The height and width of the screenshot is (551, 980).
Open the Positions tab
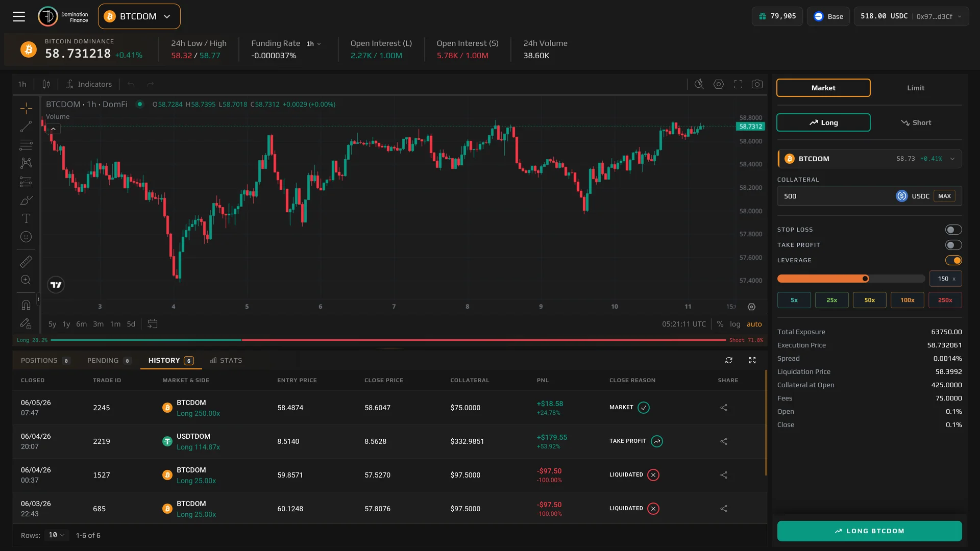(x=45, y=360)
